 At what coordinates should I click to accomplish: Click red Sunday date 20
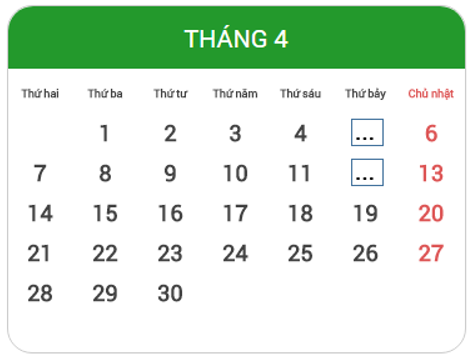click(431, 213)
